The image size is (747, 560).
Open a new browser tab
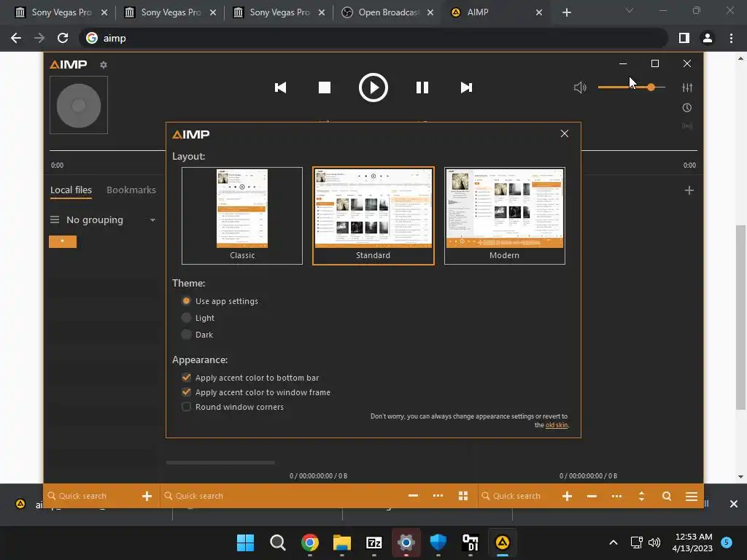(566, 12)
